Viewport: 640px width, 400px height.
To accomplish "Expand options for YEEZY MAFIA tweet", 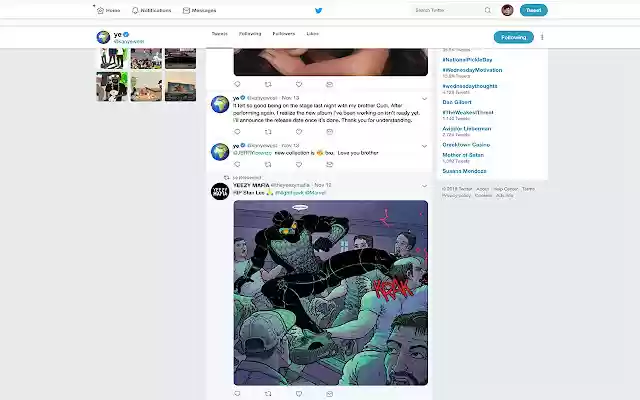I will tap(424, 186).
